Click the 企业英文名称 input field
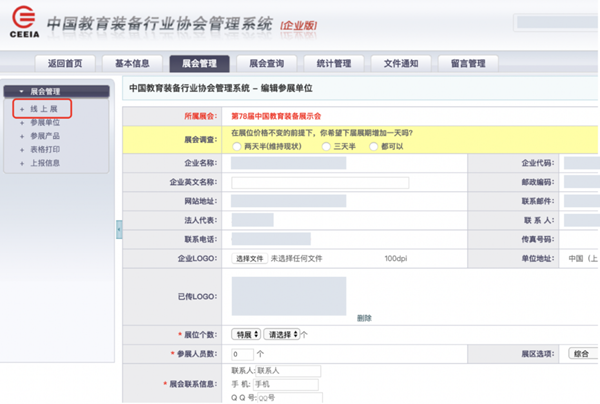This screenshot has height=404, width=600. pos(320,183)
